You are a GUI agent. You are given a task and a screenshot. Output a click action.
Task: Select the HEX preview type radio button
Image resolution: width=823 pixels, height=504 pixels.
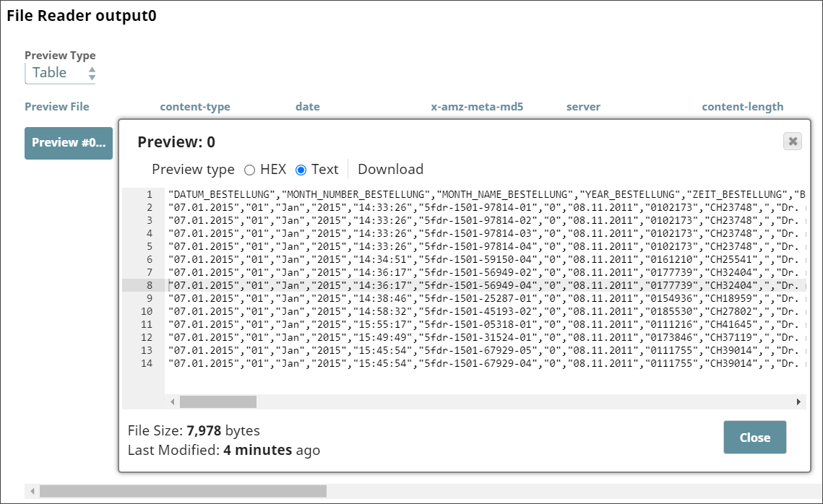[251, 169]
